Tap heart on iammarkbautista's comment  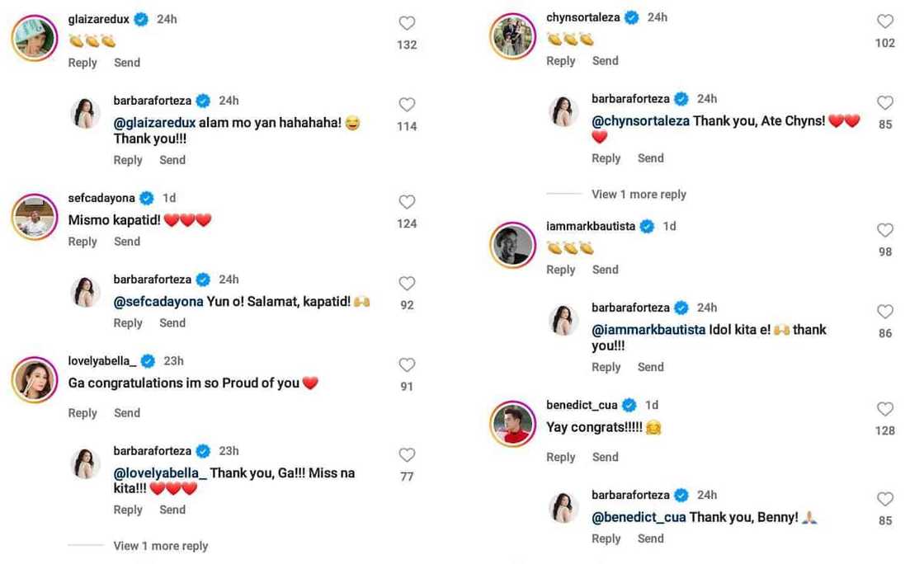click(885, 230)
